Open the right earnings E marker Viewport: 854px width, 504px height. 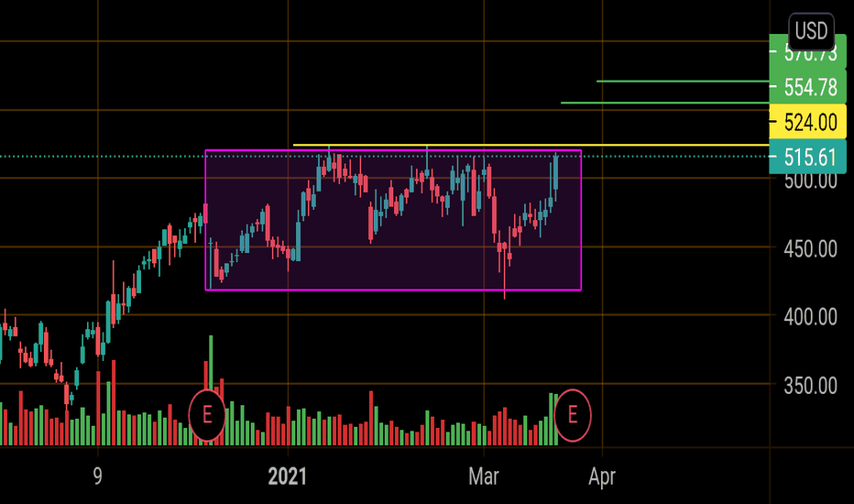pyautogui.click(x=573, y=415)
